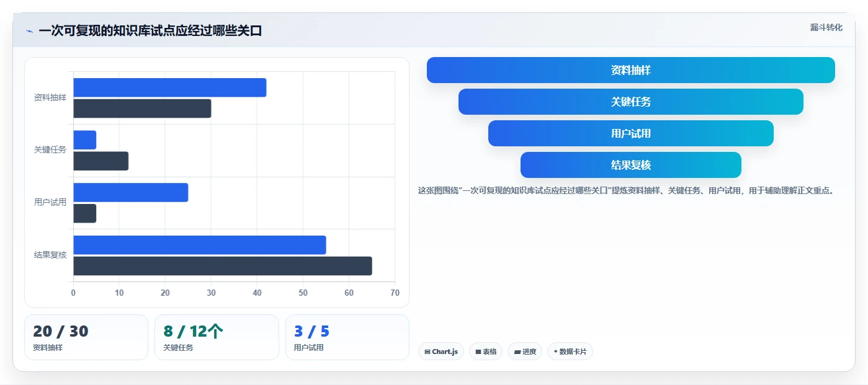Open the 数据卡片 chip label
The image size is (868, 385).
(x=573, y=352)
